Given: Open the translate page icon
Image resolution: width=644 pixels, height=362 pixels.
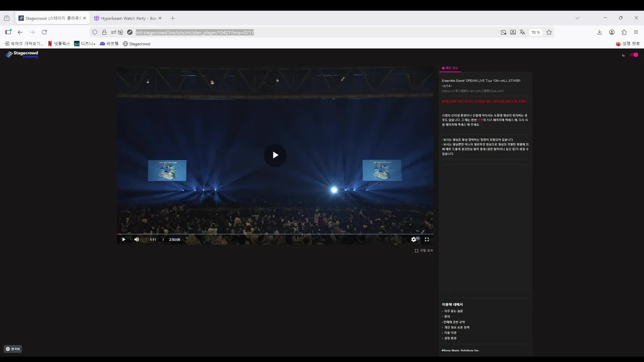Looking at the screenshot, I should 522,32.
